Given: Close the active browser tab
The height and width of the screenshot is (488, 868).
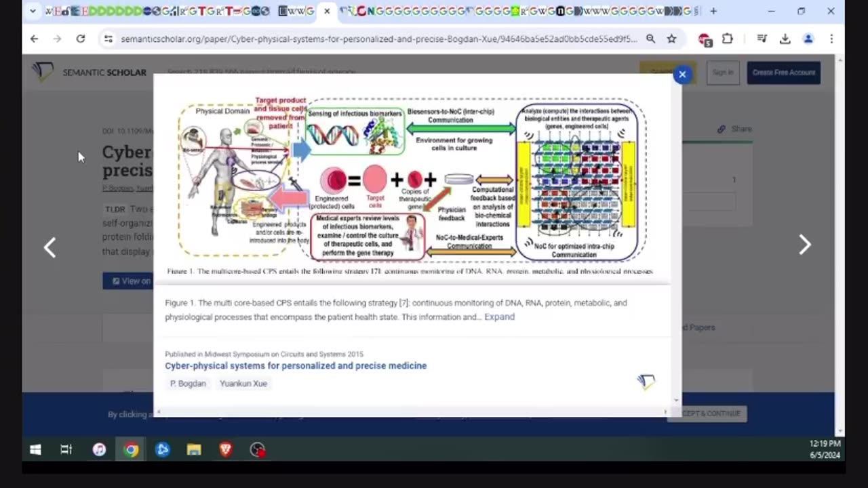Looking at the screenshot, I should click(x=326, y=11).
